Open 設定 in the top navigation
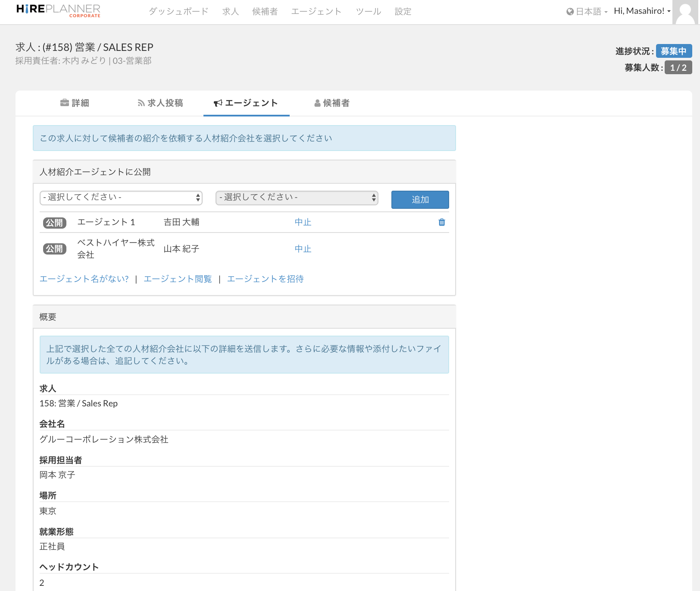 403,12
